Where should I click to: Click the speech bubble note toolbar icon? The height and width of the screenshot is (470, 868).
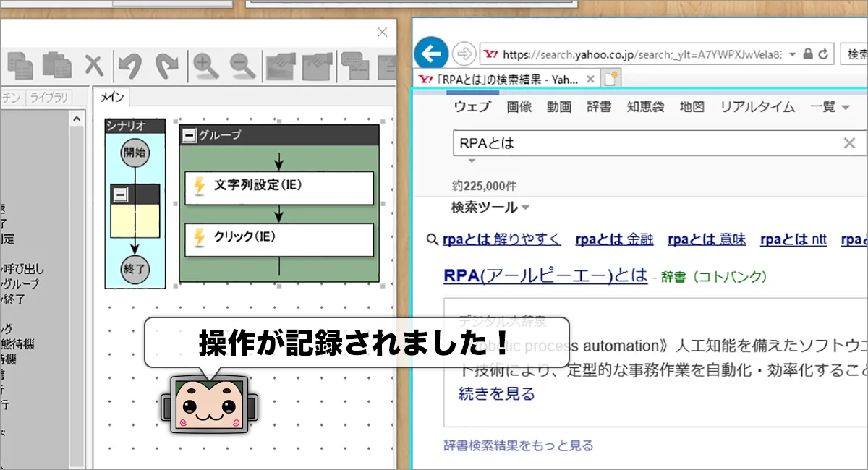pos(354,66)
